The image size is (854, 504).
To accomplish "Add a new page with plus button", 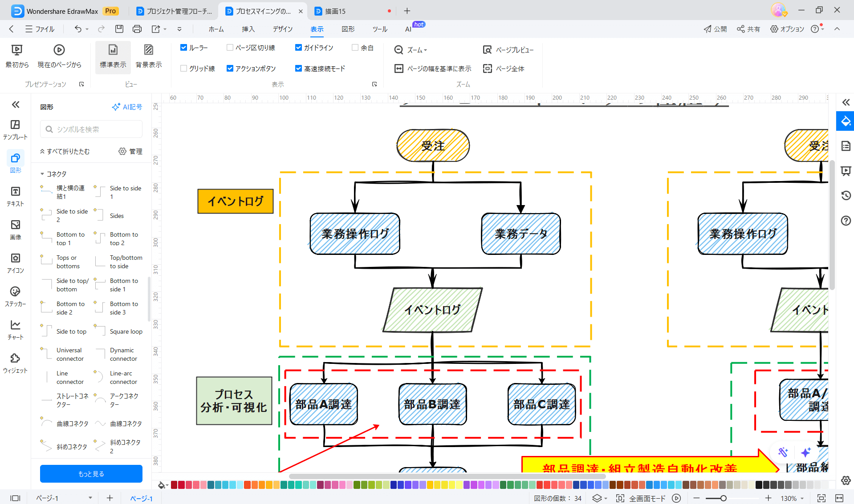I will point(110,498).
